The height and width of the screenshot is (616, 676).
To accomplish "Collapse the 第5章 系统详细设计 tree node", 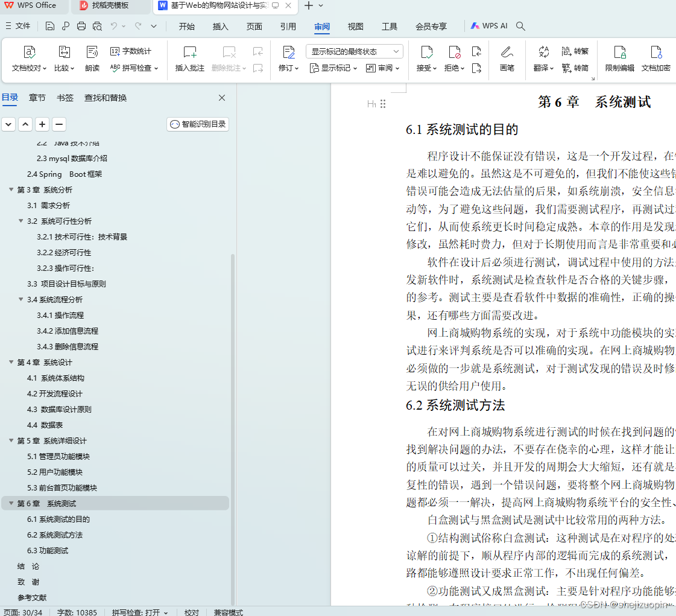I will [x=11, y=440].
